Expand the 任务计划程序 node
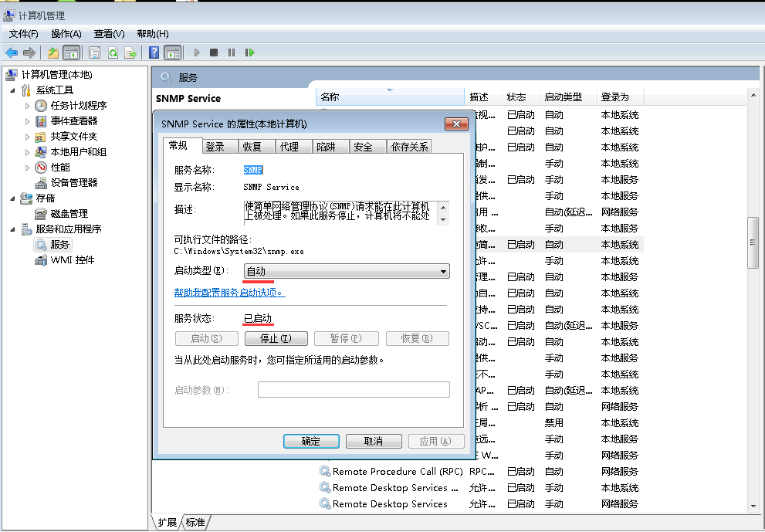 (x=27, y=106)
